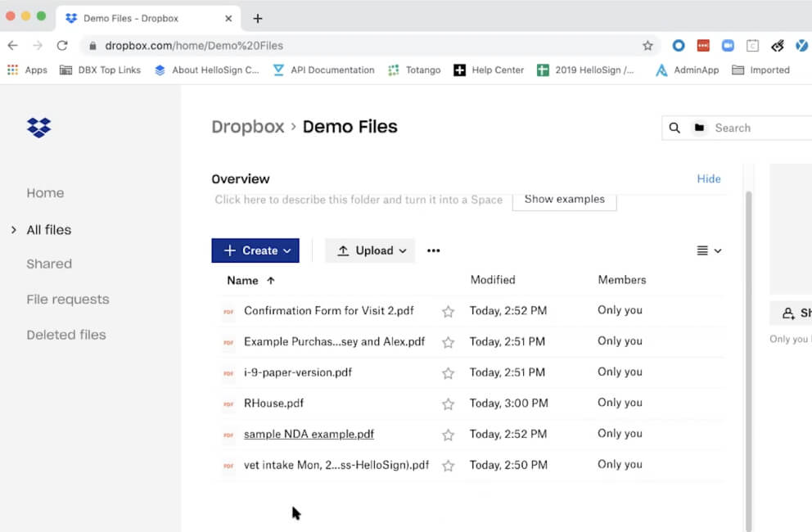Screen dimensions: 812x532
Task: Open i-9-paper-version.pdf file name
Action: (298, 372)
